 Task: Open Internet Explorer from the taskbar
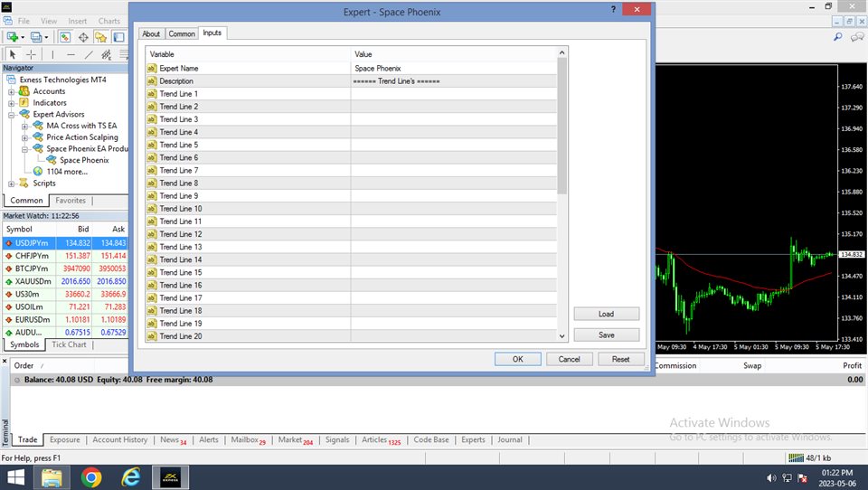click(130, 477)
